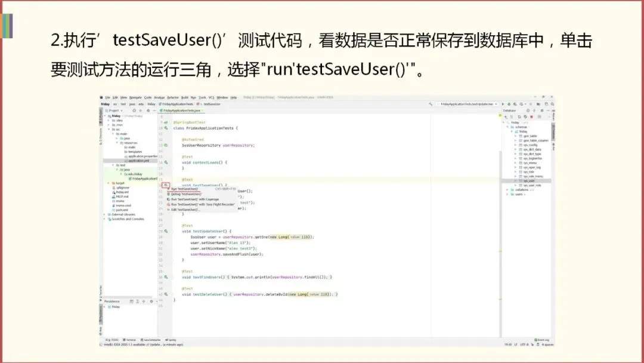Click FridayApplicationTests in navigation breadcrumb
644x363 pixels.
tap(176, 104)
